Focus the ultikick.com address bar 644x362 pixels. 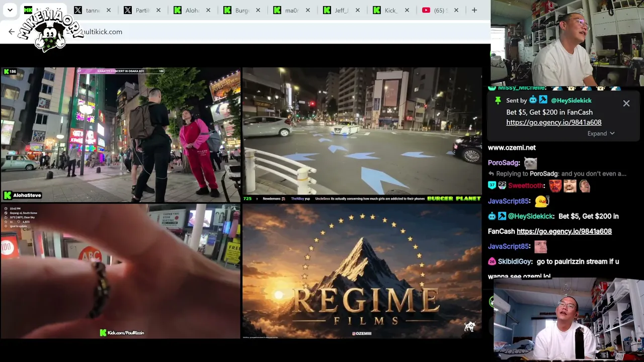pyautogui.click(x=282, y=32)
